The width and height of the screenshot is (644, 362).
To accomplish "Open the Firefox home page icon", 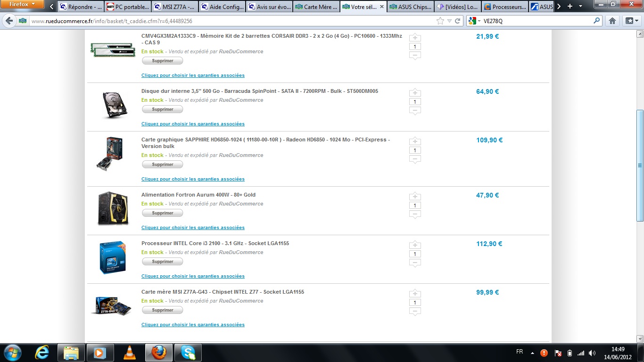I will click(x=612, y=21).
